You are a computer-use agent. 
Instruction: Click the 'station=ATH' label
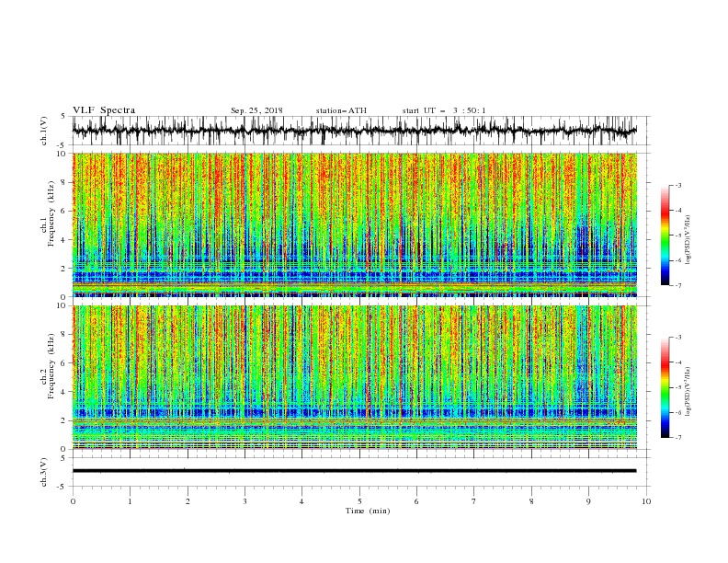coord(341,110)
